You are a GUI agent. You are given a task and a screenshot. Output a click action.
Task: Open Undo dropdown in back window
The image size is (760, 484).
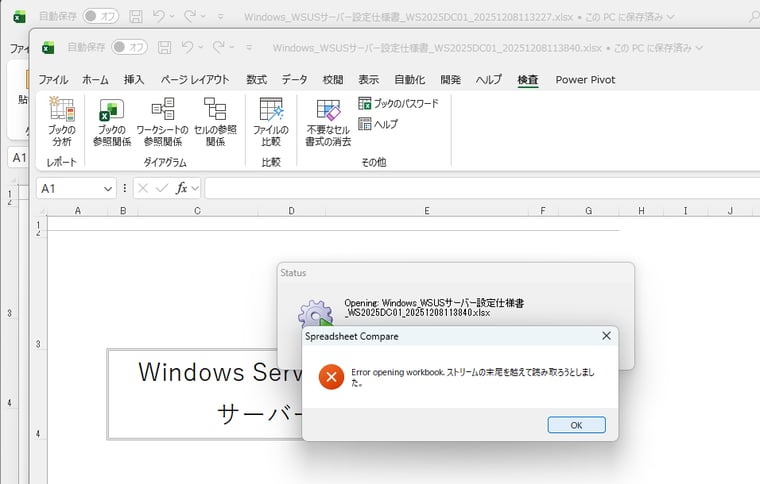172,16
